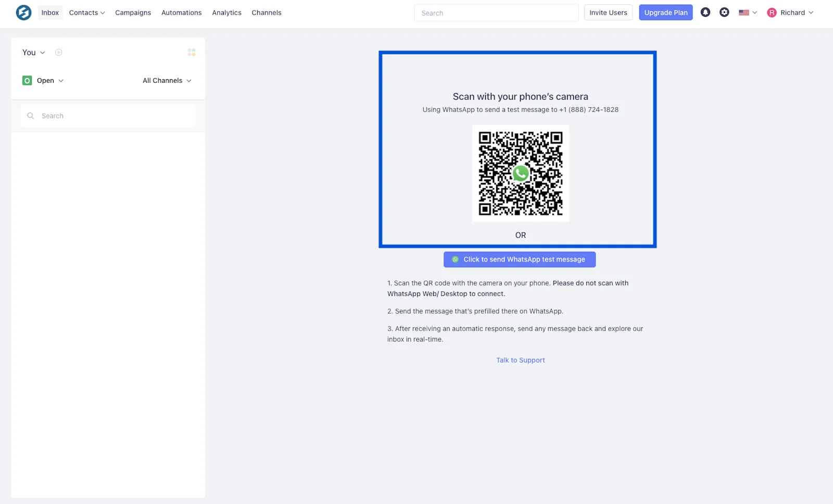The width and height of the screenshot is (833, 504).
Task: Select the US flag language icon
Action: [744, 12]
